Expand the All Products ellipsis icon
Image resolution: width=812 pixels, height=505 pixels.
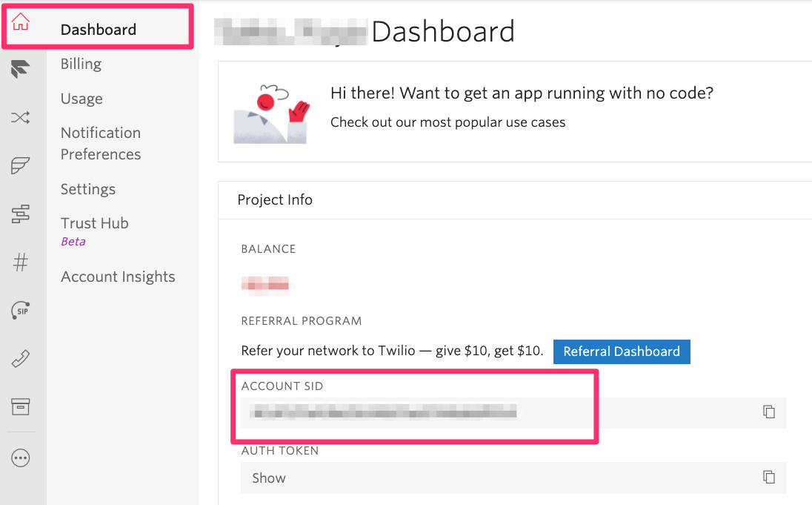point(21,458)
